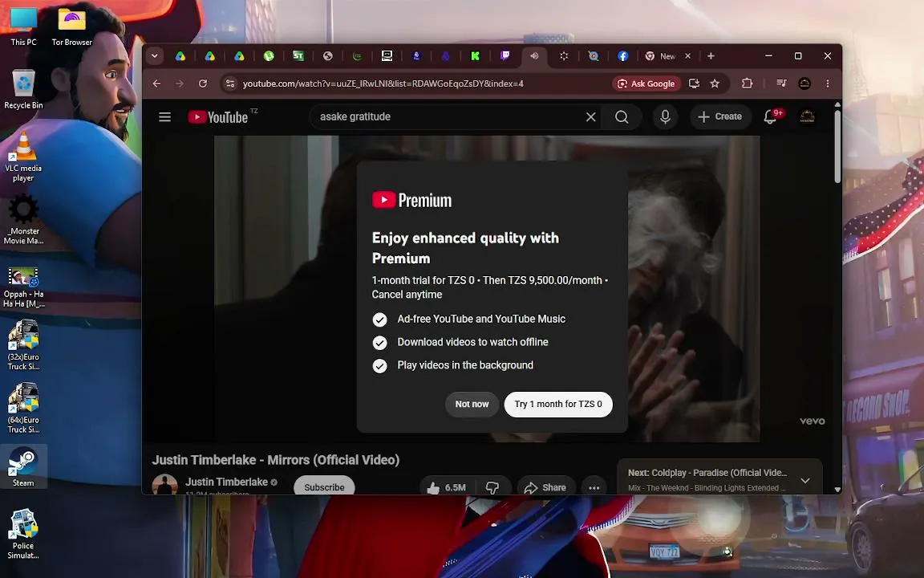Switch to the Kick green K tab
Image resolution: width=924 pixels, height=578 pixels.
click(x=475, y=56)
